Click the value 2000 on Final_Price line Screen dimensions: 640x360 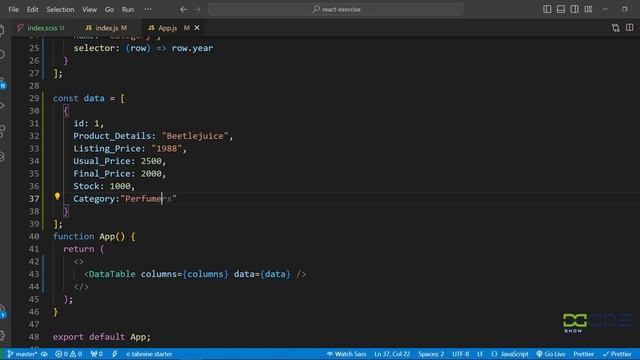(151, 174)
